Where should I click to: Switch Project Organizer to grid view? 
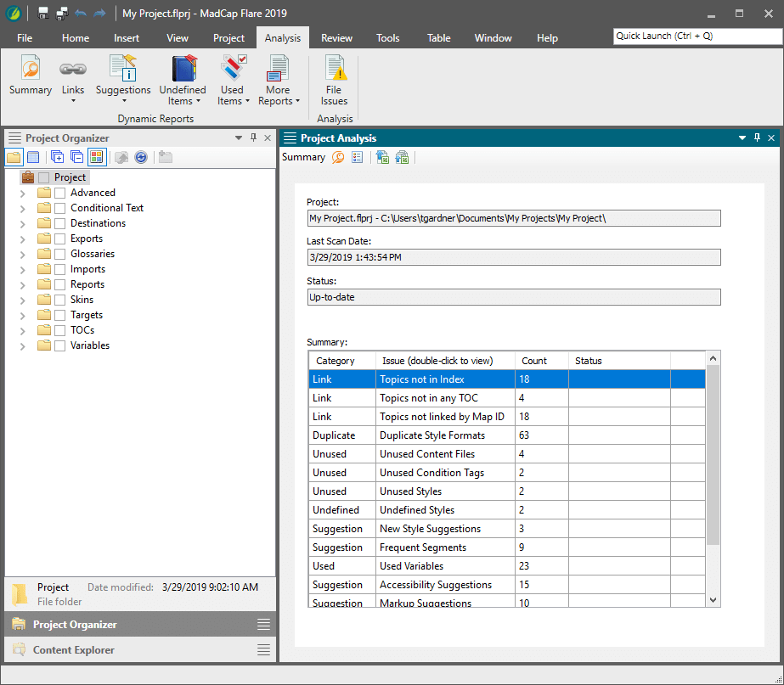33,157
